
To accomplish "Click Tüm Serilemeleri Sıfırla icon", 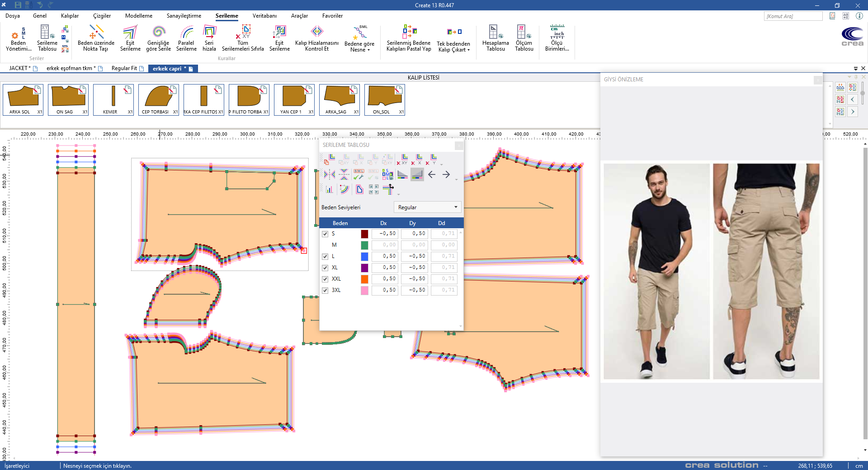I will click(243, 38).
